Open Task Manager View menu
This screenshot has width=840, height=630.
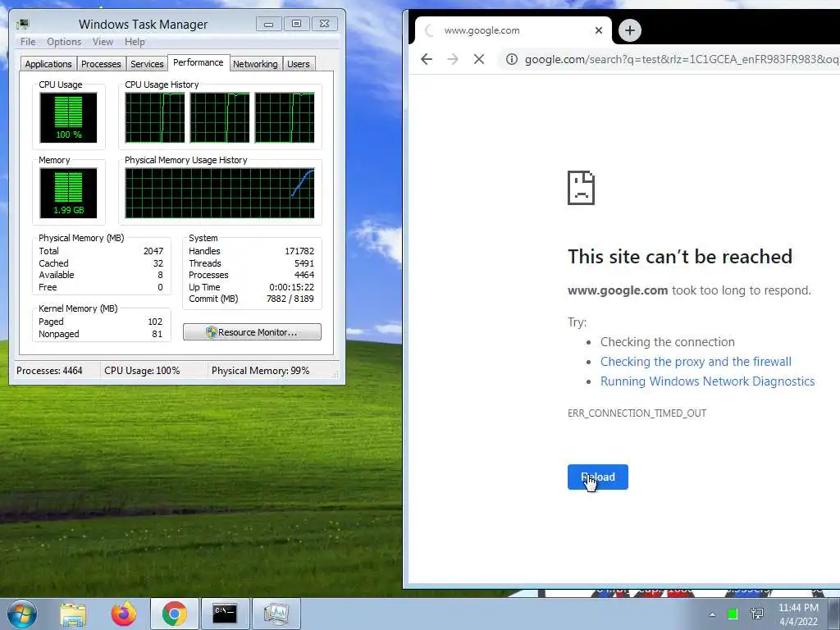coord(103,41)
